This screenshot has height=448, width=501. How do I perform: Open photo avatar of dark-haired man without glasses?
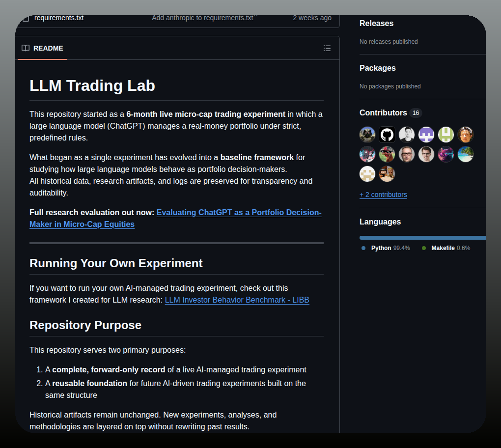pyautogui.click(x=466, y=135)
